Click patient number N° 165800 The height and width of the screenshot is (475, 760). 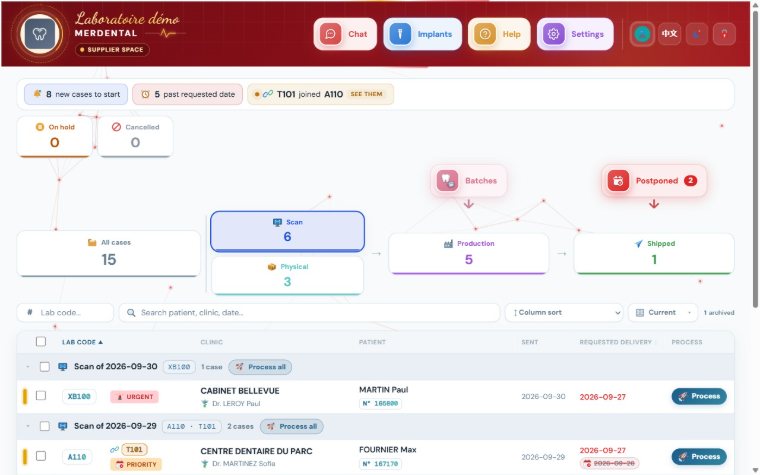coord(380,403)
